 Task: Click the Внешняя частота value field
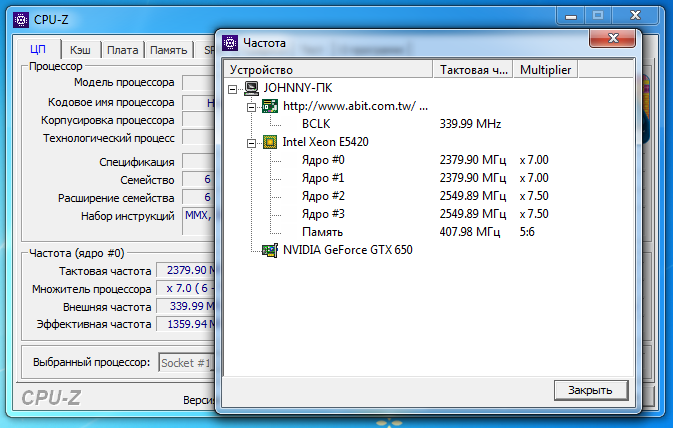185,307
